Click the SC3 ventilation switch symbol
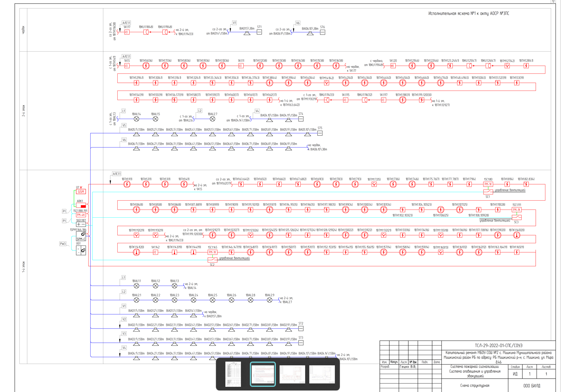The image size is (561, 392). 516,217
